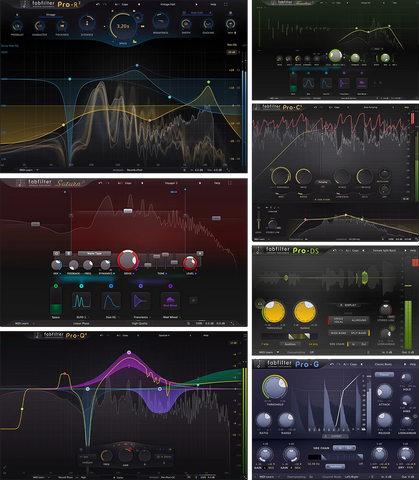
Task: Open the Classic style dropdown in Pro-G
Action: (384, 375)
